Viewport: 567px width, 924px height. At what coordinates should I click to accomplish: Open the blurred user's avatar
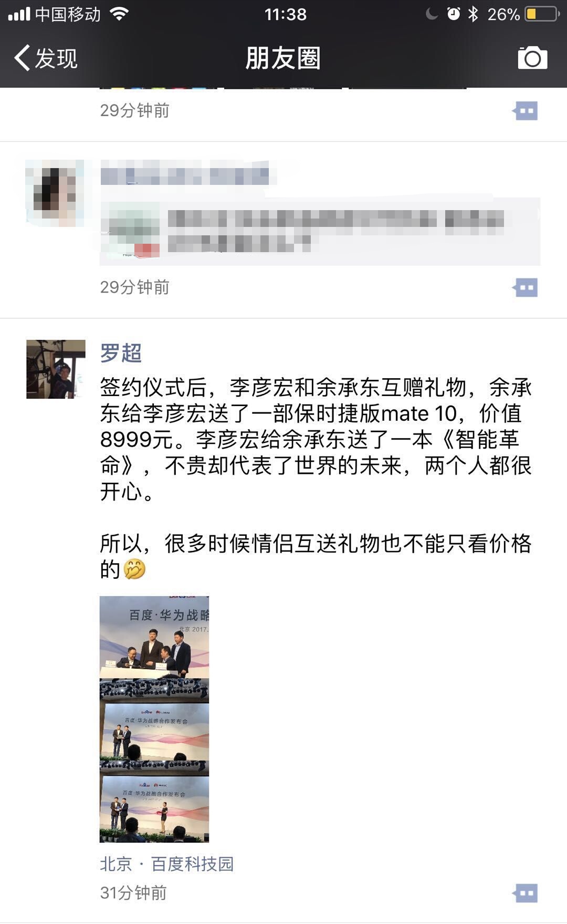click(x=55, y=193)
